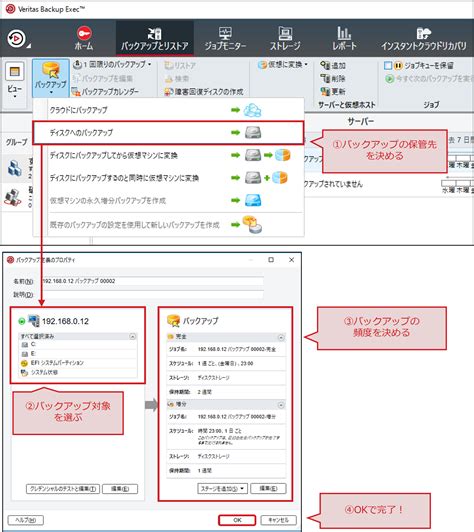
Task: Open ステージを追加 dropdown
Action: [223, 489]
